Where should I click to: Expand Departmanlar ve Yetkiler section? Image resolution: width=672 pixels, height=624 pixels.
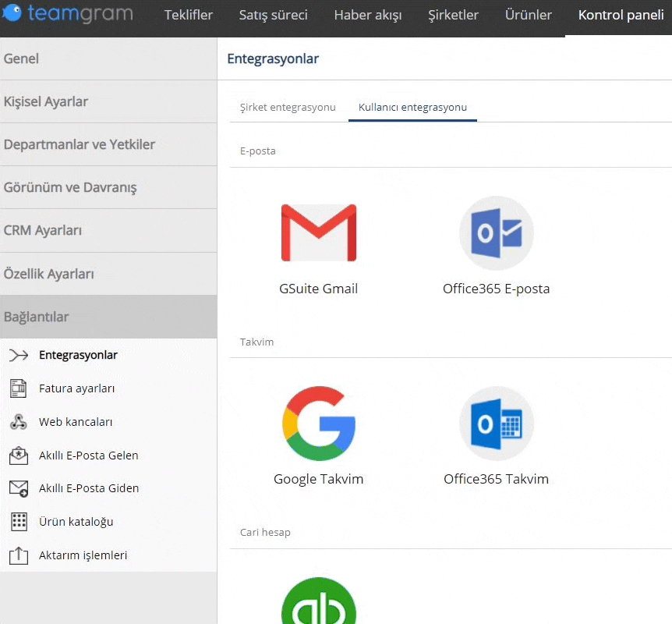pyautogui.click(x=108, y=144)
